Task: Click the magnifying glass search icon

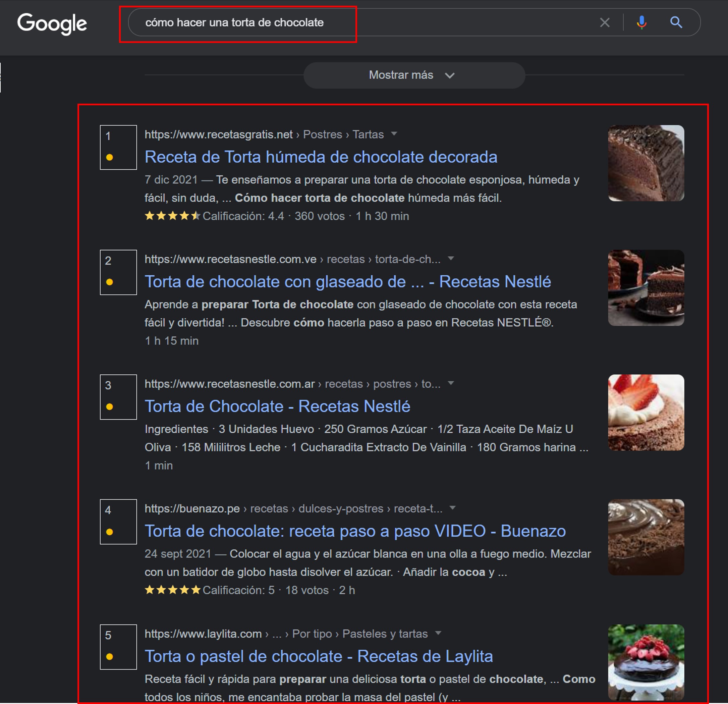Action: click(676, 22)
